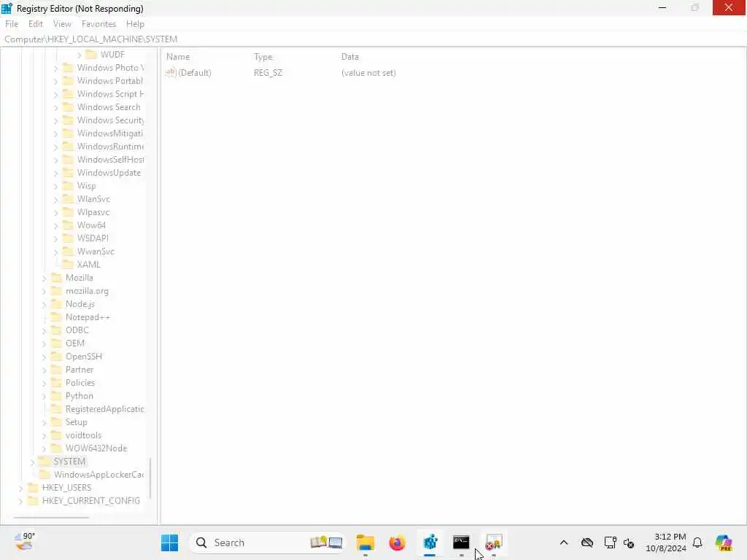Open the File menu
This screenshot has width=747, height=560.
click(x=12, y=24)
